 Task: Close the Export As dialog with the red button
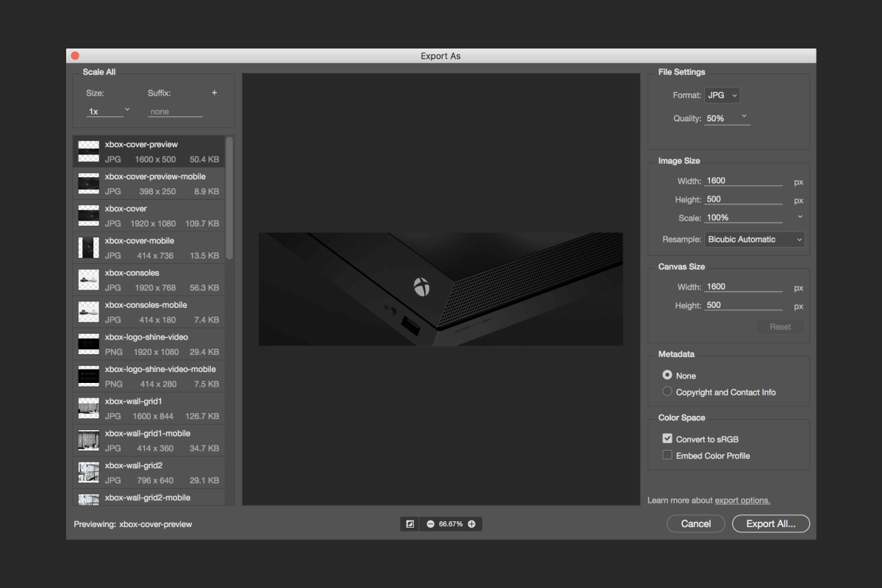point(74,56)
